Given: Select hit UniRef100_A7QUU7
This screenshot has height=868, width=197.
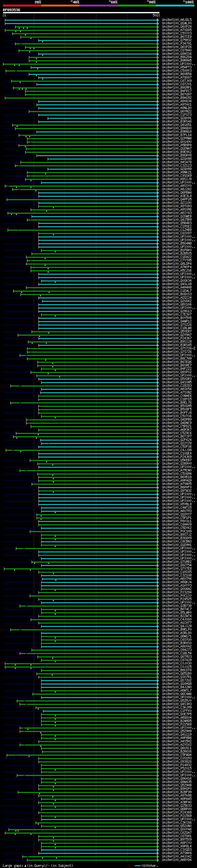Looking at the screenshot, I should tap(177, 78).
